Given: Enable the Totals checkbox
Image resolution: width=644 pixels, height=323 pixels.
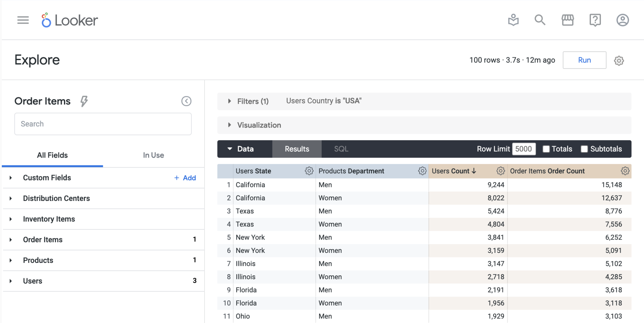Looking at the screenshot, I should click(546, 149).
